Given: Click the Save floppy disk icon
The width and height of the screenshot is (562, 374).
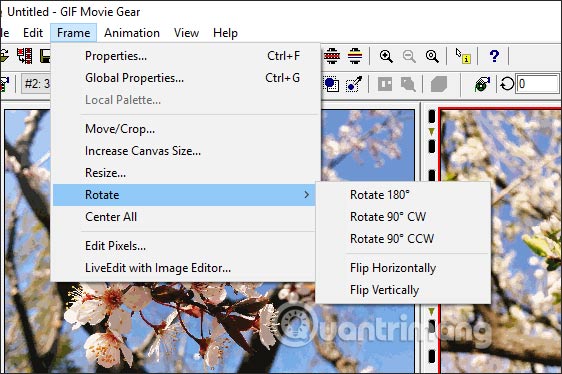Looking at the screenshot, I should point(45,56).
